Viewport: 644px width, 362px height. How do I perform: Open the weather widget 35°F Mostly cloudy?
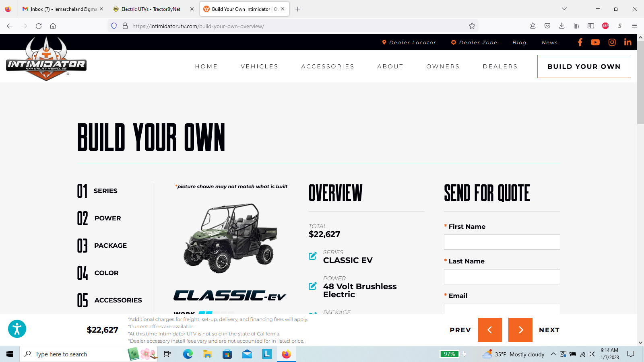514,354
